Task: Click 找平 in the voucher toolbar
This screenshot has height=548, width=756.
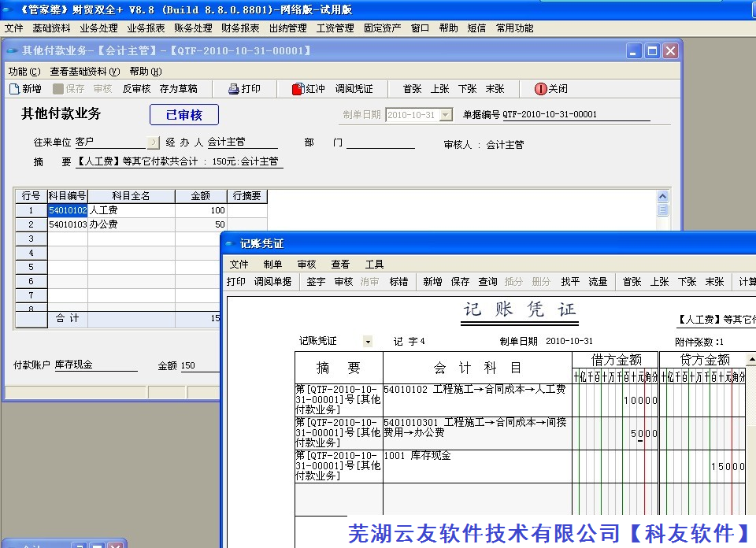Action: coord(570,282)
